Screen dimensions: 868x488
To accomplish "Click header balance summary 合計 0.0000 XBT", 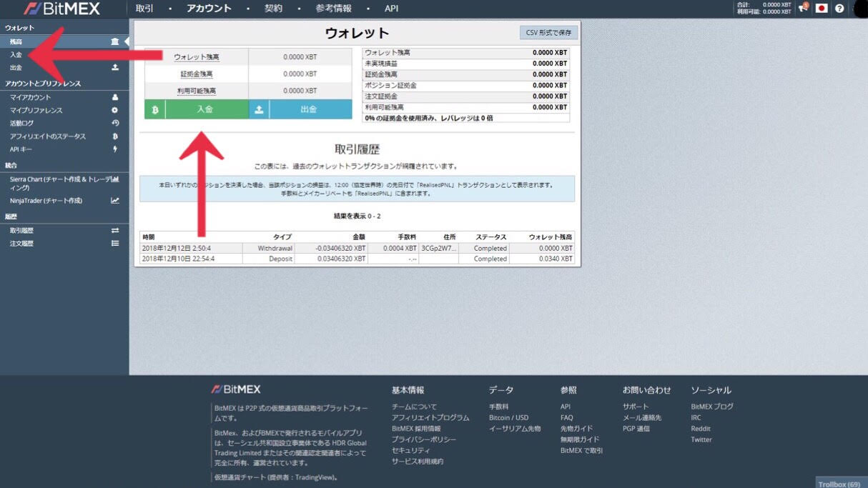I will 764,4.
